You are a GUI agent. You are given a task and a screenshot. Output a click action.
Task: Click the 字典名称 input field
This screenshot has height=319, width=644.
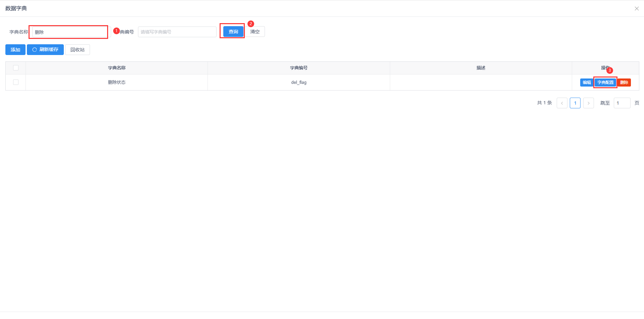coord(72,32)
